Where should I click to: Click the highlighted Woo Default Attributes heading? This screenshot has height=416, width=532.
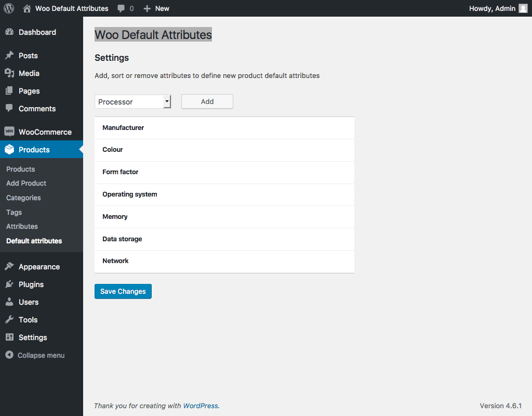(153, 35)
